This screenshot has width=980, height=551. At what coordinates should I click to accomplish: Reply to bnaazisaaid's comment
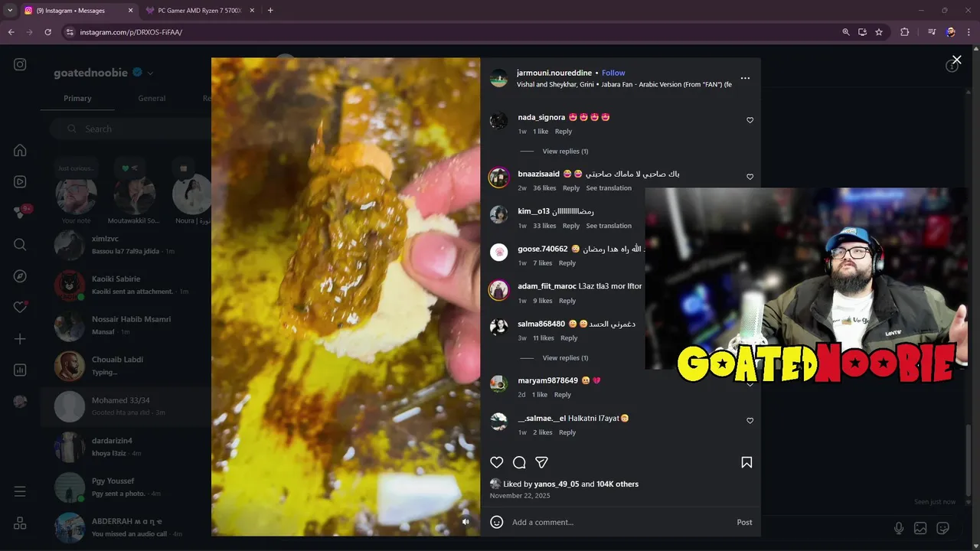point(571,188)
